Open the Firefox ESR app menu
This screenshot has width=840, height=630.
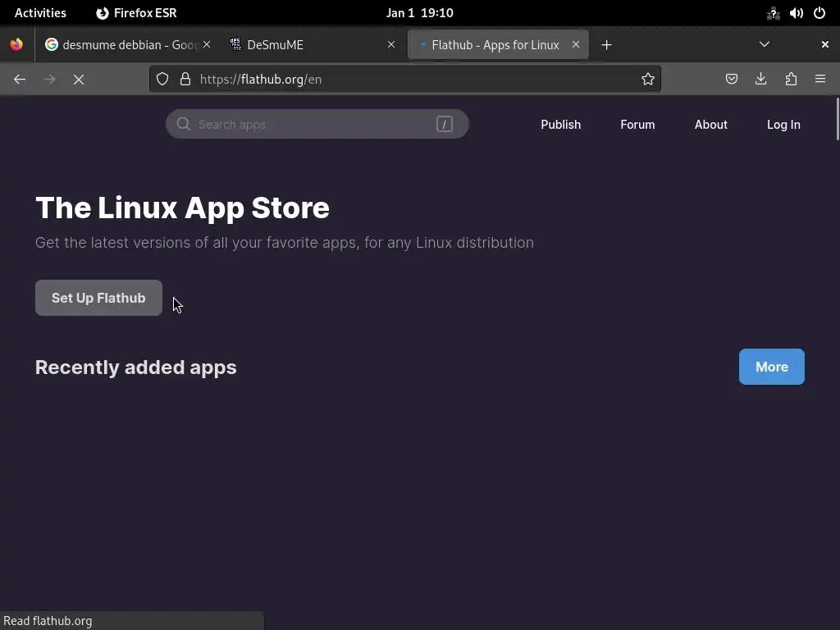pyautogui.click(x=136, y=13)
